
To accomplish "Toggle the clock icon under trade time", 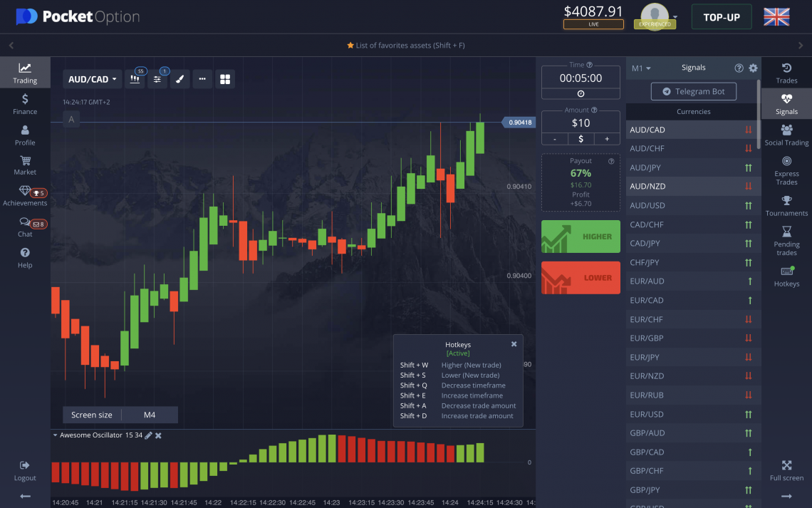I will click(x=581, y=93).
